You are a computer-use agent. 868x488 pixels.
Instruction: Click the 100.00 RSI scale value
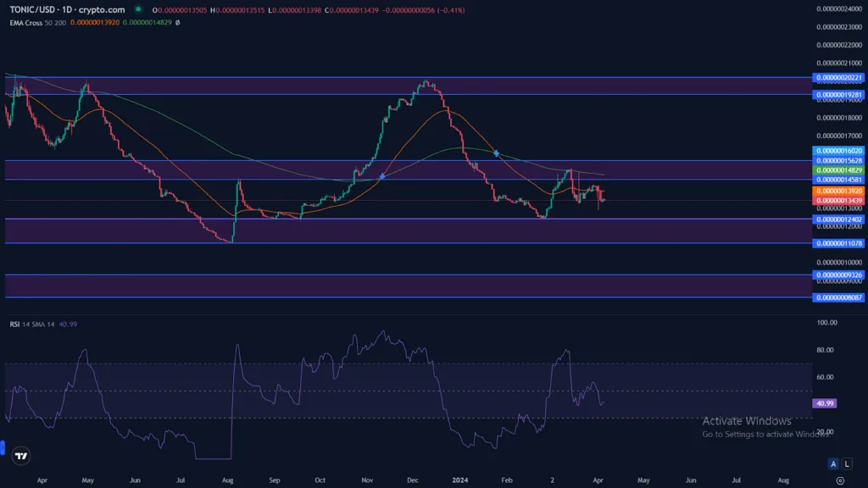pos(827,323)
